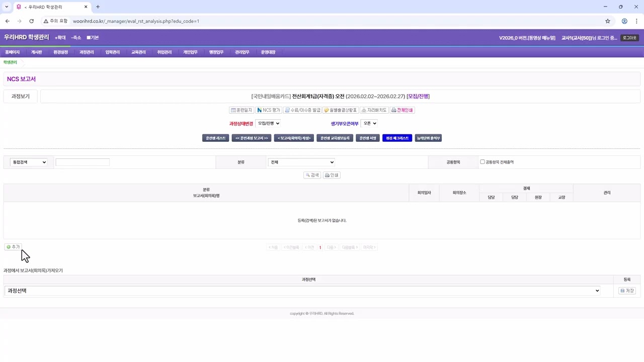Open the 입학관리 menu
The height and width of the screenshot is (362, 644).
click(113, 52)
